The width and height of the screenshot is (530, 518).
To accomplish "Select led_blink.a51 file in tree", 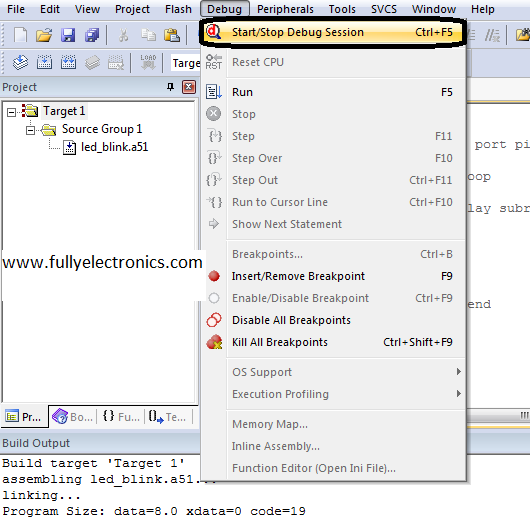I will 114,147.
